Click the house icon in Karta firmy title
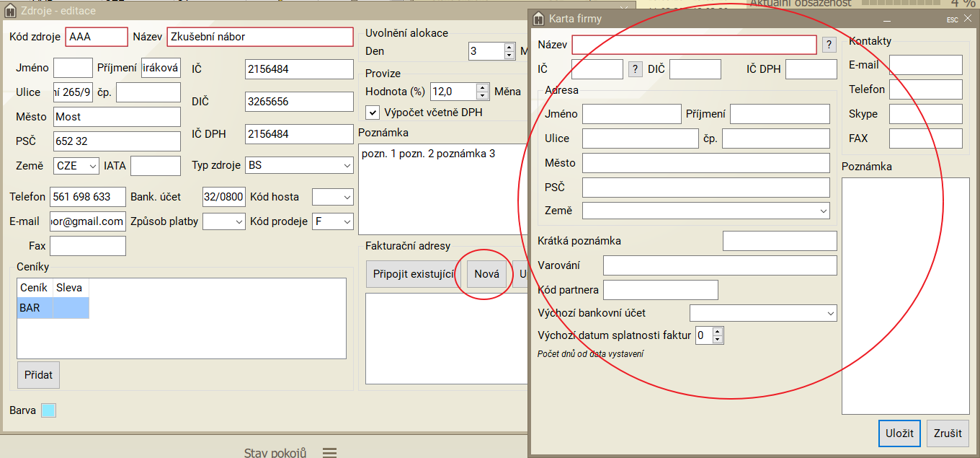The image size is (980, 458). (x=538, y=19)
